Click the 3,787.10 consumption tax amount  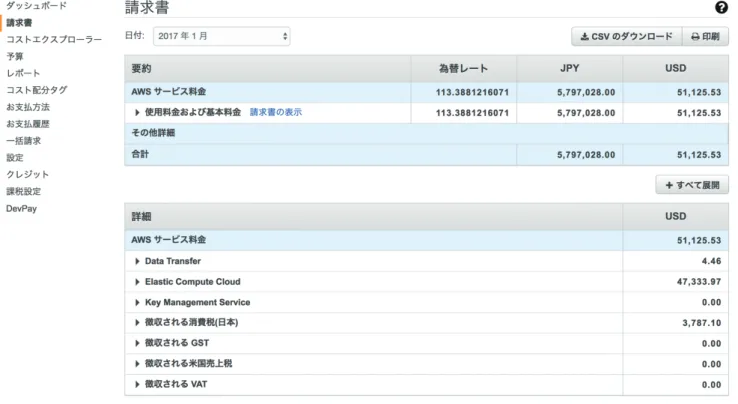click(x=702, y=323)
